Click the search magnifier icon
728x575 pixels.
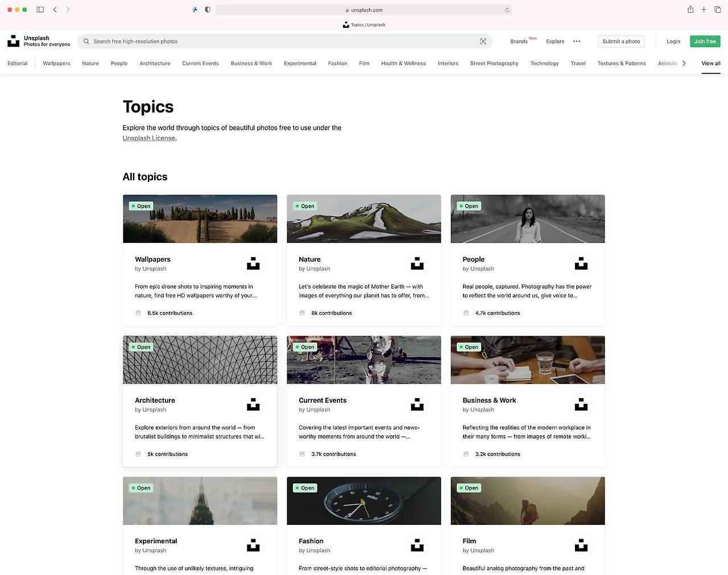tap(86, 42)
